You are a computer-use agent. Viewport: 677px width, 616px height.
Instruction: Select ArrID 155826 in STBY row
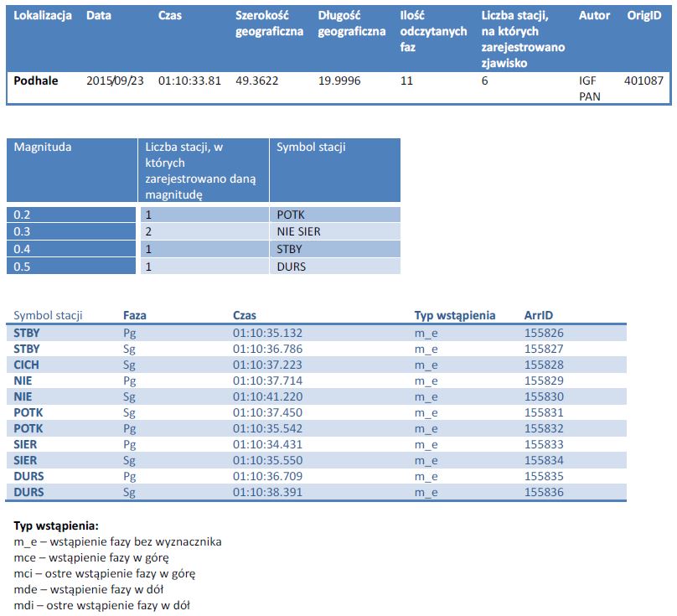pos(544,333)
